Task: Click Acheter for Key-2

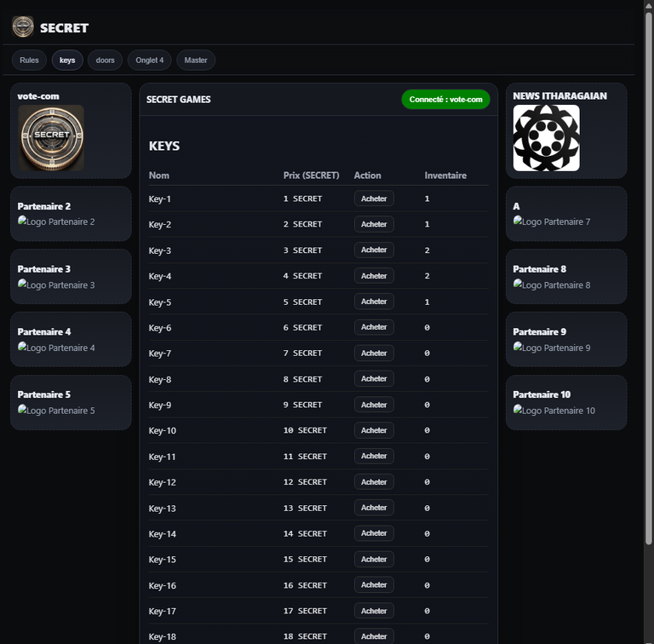Action: 374,224
